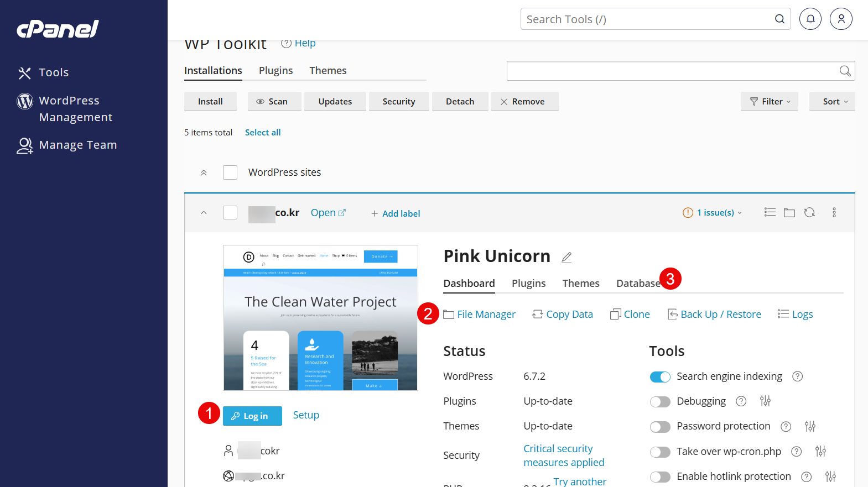Click the cPanel logo

(58, 29)
